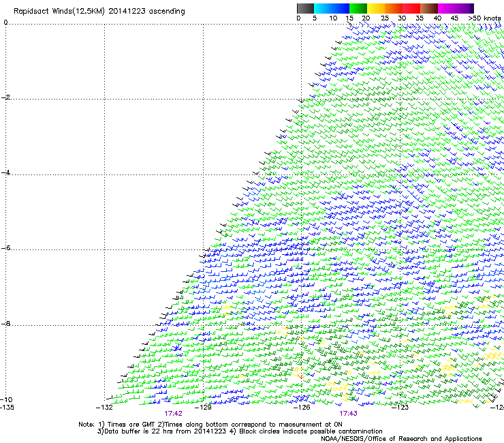Click the -135 longitude label
The width and height of the screenshot is (504, 443).
[x=7, y=408]
